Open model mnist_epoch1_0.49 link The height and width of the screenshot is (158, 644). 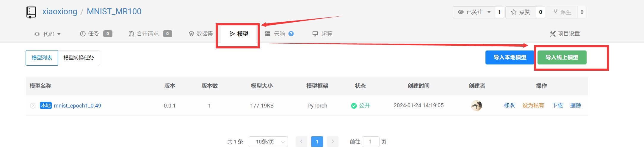click(x=77, y=106)
